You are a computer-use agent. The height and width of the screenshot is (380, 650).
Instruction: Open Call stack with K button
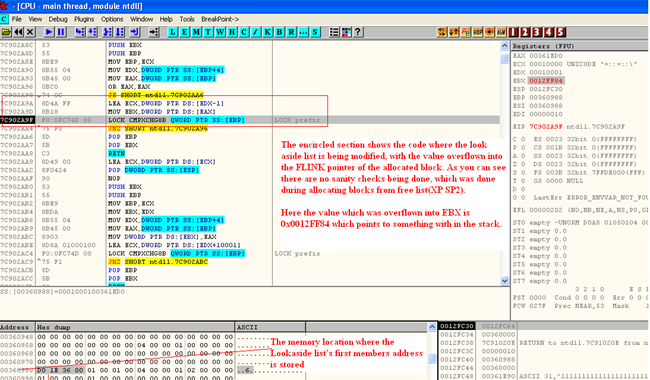(x=268, y=32)
